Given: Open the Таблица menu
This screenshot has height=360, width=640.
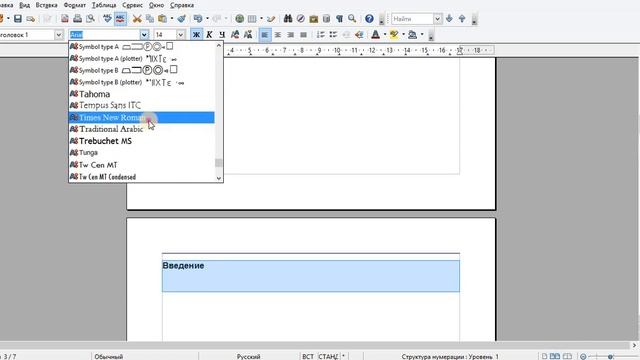Looking at the screenshot, I should coord(104,5).
